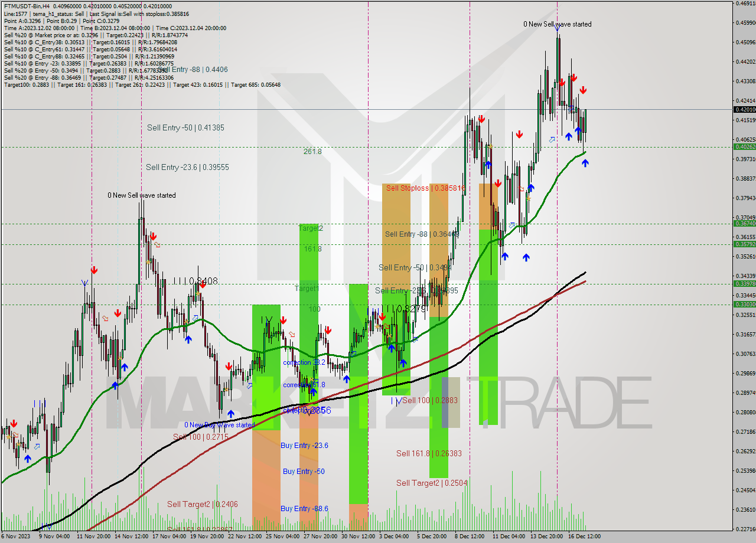The width and height of the screenshot is (756, 543).
Task: Click the 'Sell %10 @ C_Entry38: 0.30513' info line
Action: click(90, 42)
